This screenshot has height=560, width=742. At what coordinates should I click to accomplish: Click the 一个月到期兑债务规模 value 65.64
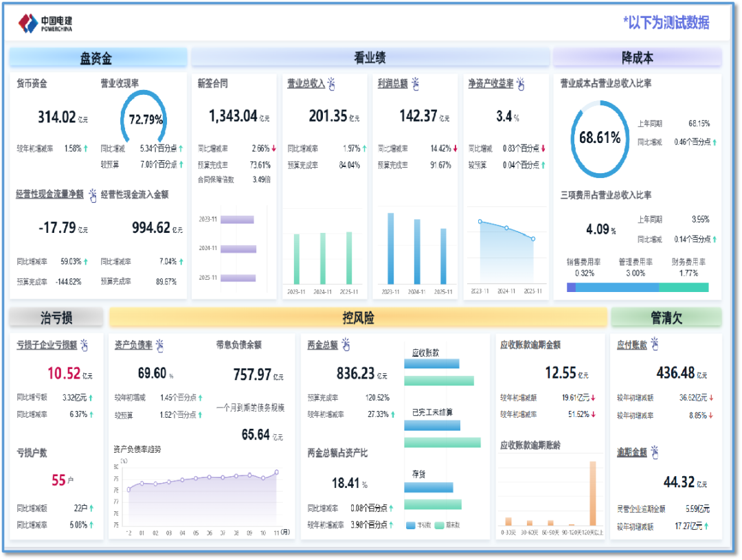point(256,434)
